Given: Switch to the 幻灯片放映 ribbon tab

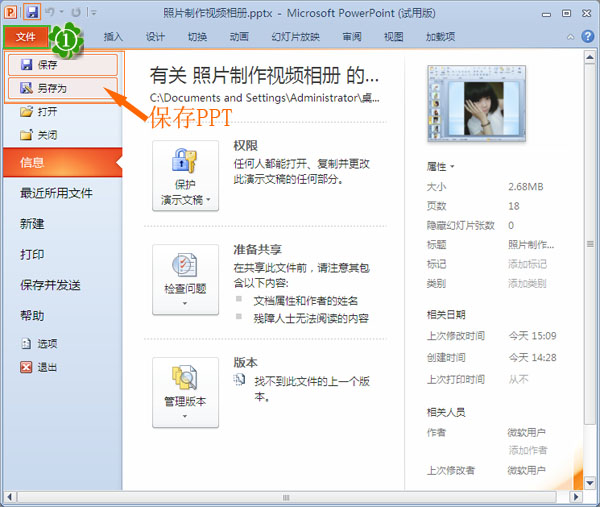Looking at the screenshot, I should click(x=295, y=37).
